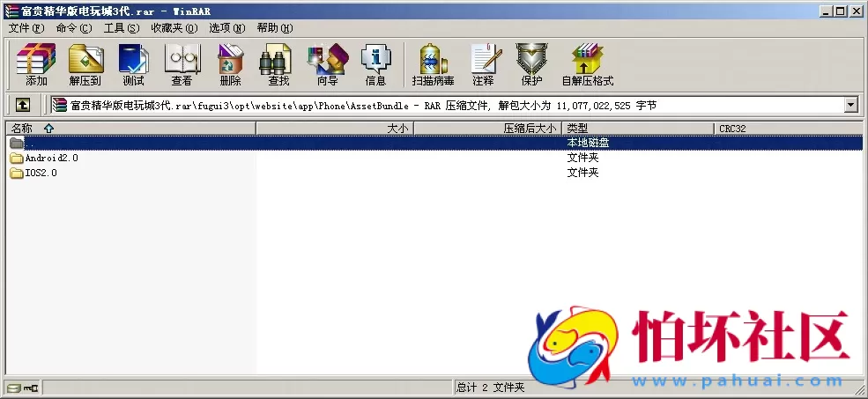Go up one folder level button
868x399 pixels.
tap(22, 105)
